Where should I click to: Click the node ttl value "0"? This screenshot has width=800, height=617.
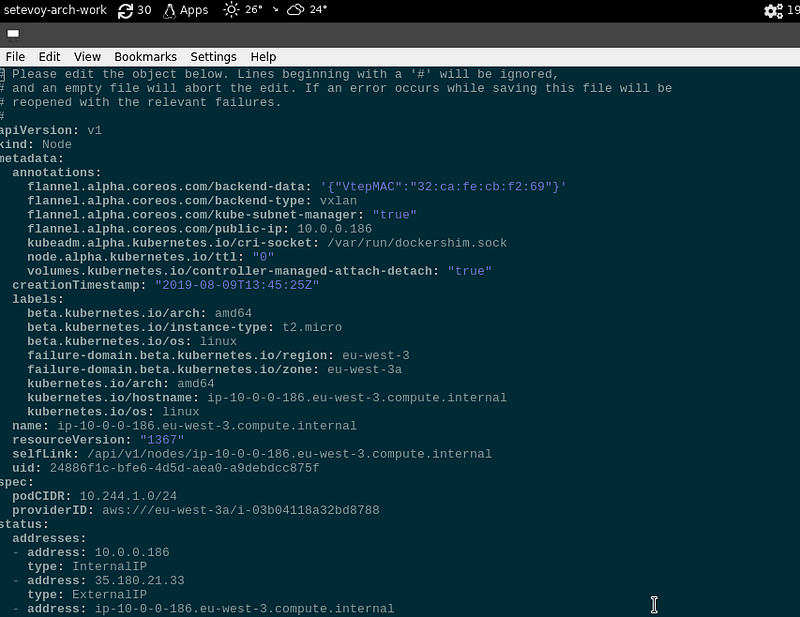pos(263,257)
